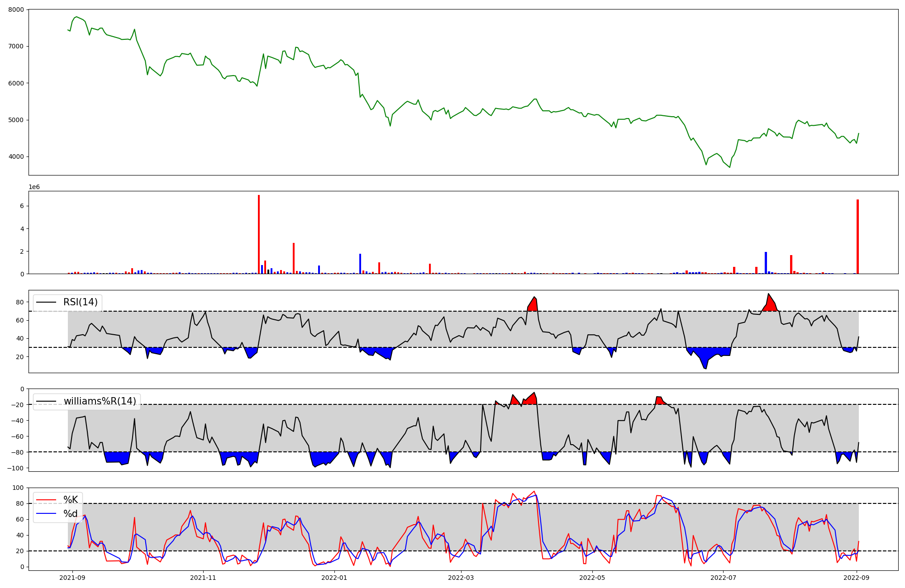Click the tallest red volume bar near 2021-12

pos(259,235)
